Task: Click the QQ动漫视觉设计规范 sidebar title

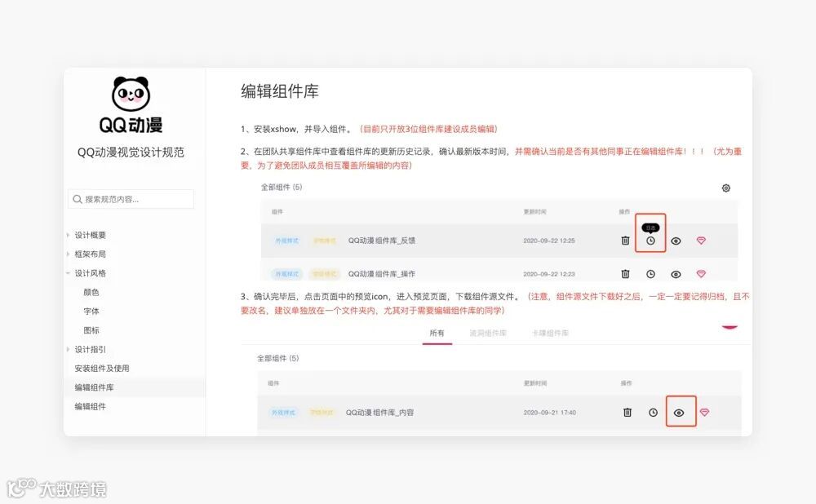Action: [131, 153]
